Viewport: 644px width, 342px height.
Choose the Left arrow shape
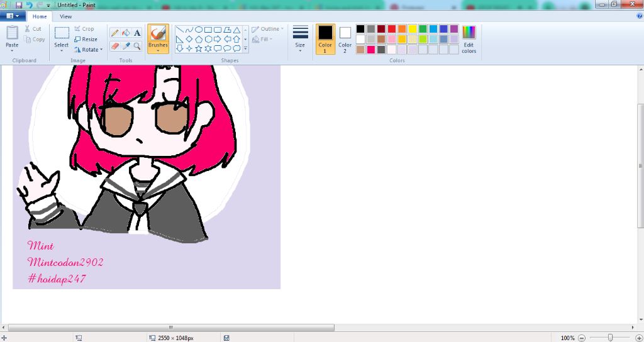pyautogui.click(x=226, y=40)
